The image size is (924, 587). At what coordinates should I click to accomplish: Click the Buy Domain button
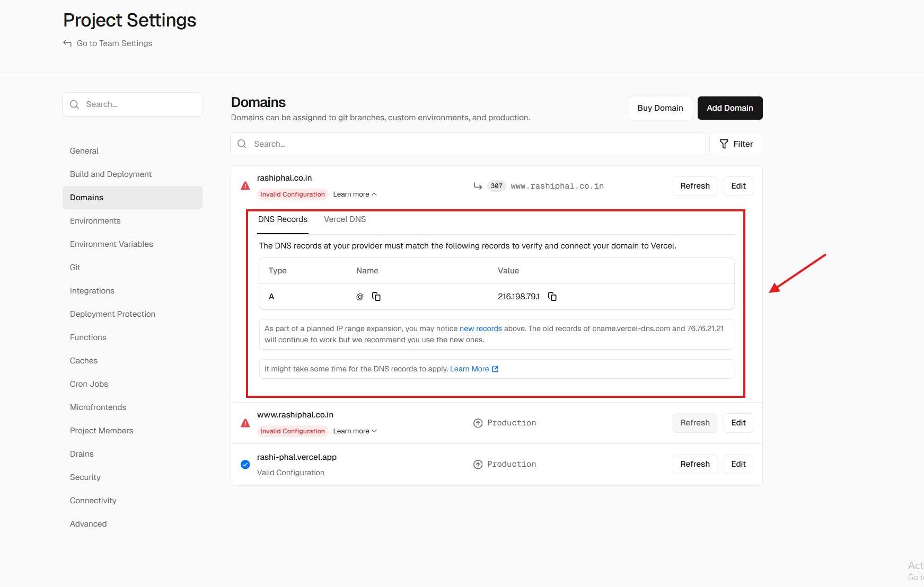[x=660, y=108]
